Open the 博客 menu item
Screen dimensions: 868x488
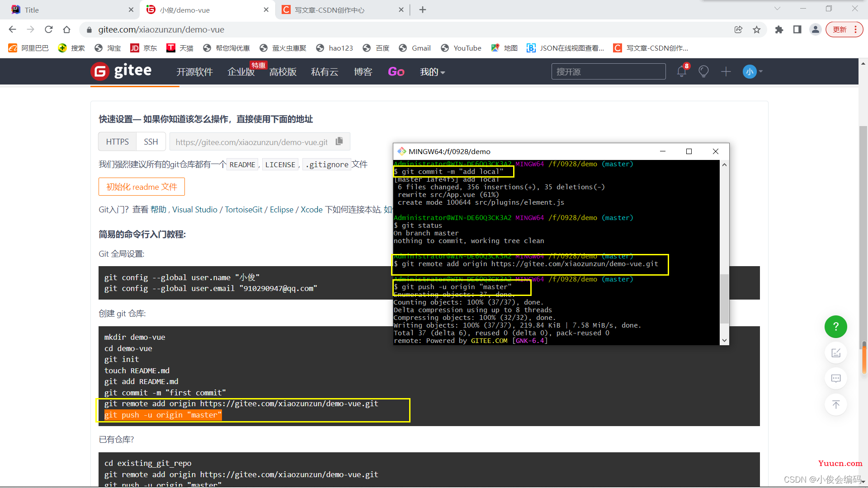pos(363,72)
